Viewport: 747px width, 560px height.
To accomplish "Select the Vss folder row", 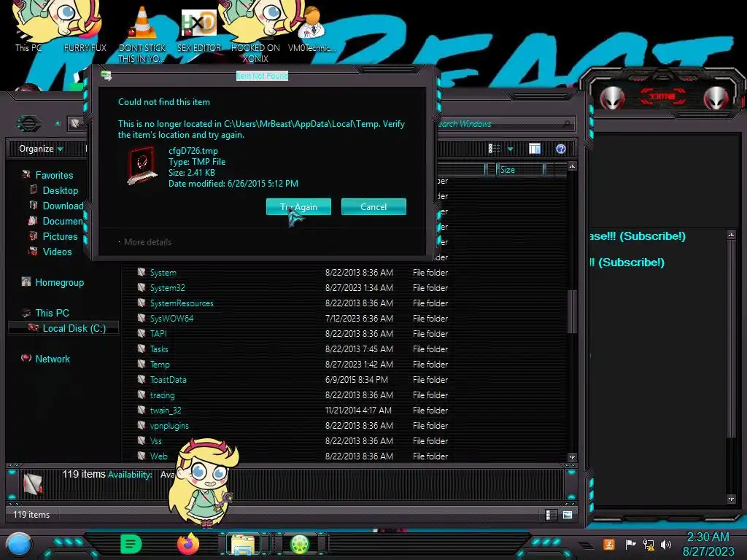I will tap(344, 440).
